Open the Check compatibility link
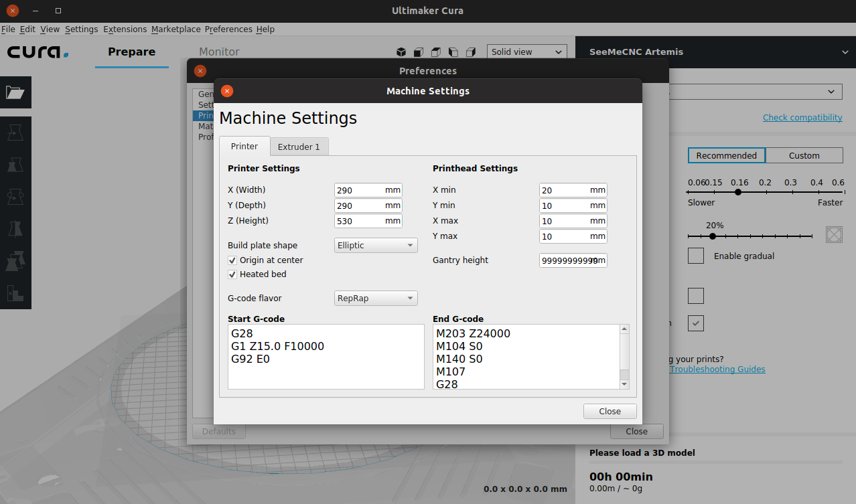The width and height of the screenshot is (856, 504). (x=802, y=118)
